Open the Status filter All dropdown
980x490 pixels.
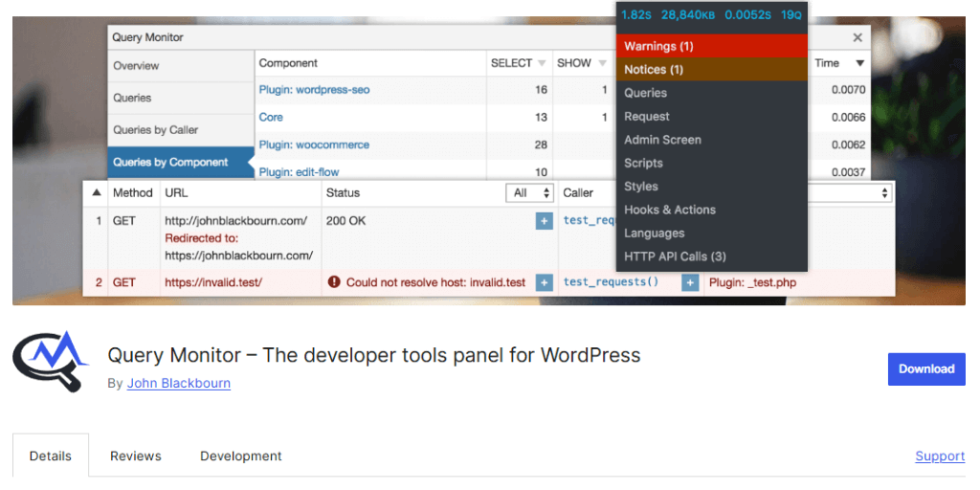[x=530, y=193]
